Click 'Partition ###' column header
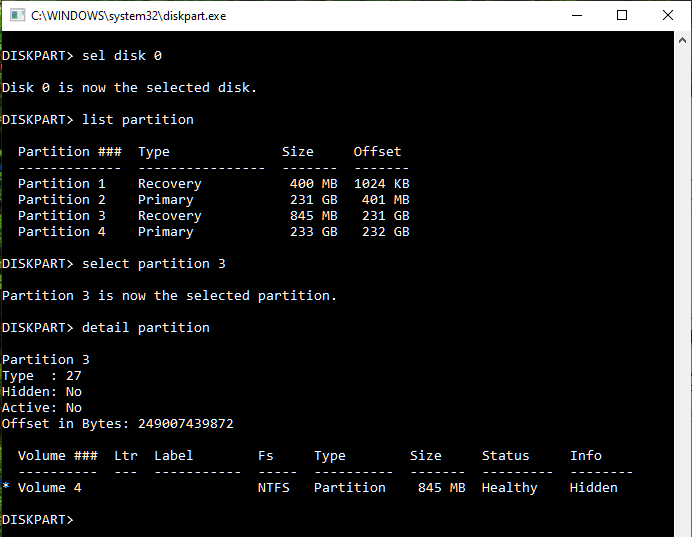Image resolution: width=692 pixels, height=537 pixels. [70, 151]
